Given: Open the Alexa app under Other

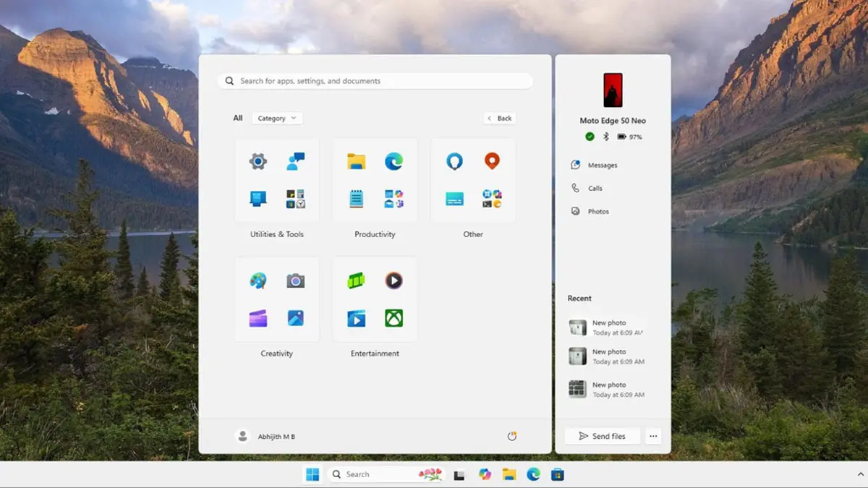Looking at the screenshot, I should (454, 160).
